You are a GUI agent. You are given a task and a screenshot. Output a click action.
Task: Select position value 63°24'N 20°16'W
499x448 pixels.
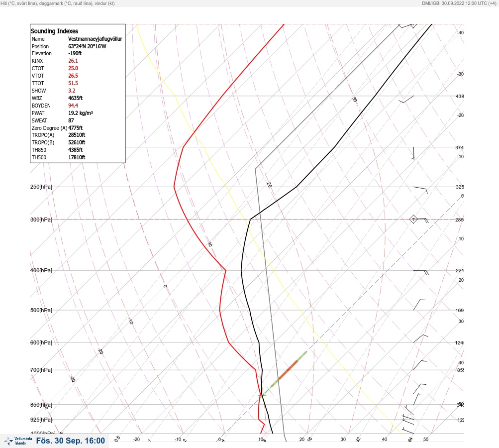(x=87, y=46)
